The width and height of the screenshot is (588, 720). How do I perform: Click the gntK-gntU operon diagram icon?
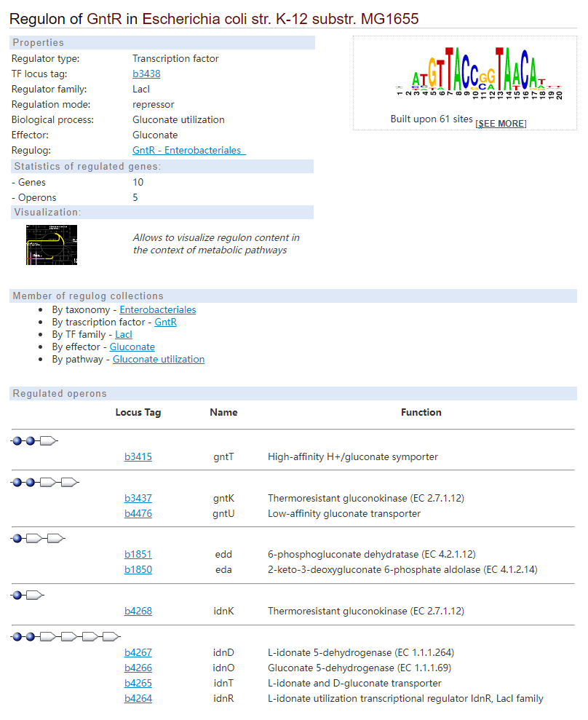(x=44, y=482)
